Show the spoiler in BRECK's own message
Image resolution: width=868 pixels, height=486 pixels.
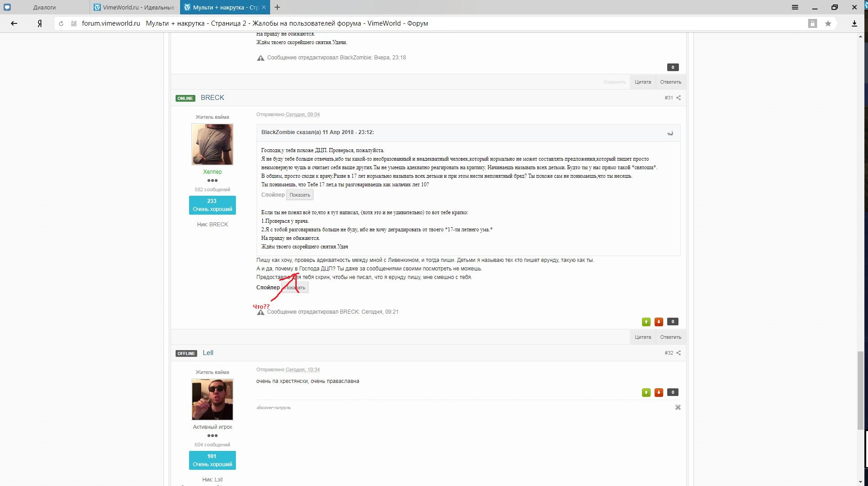point(295,288)
